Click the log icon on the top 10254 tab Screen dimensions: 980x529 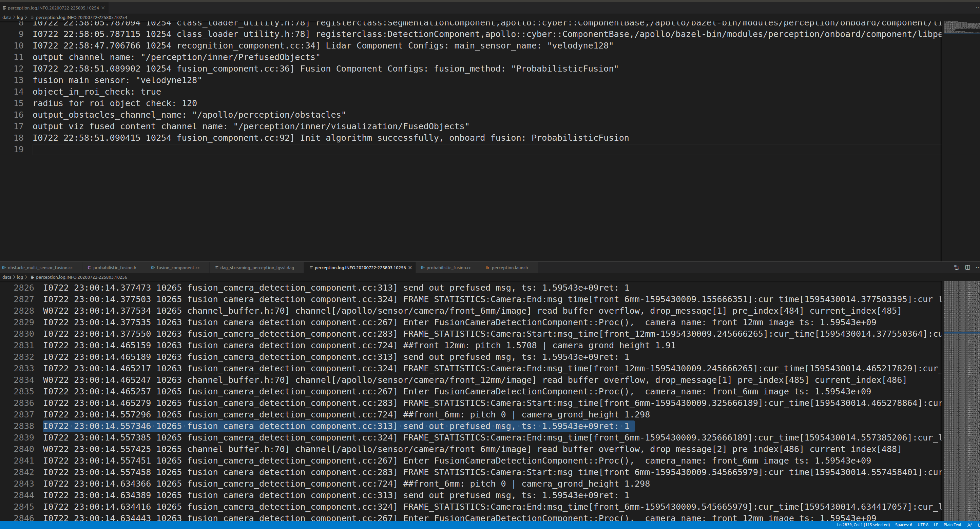click(4, 7)
